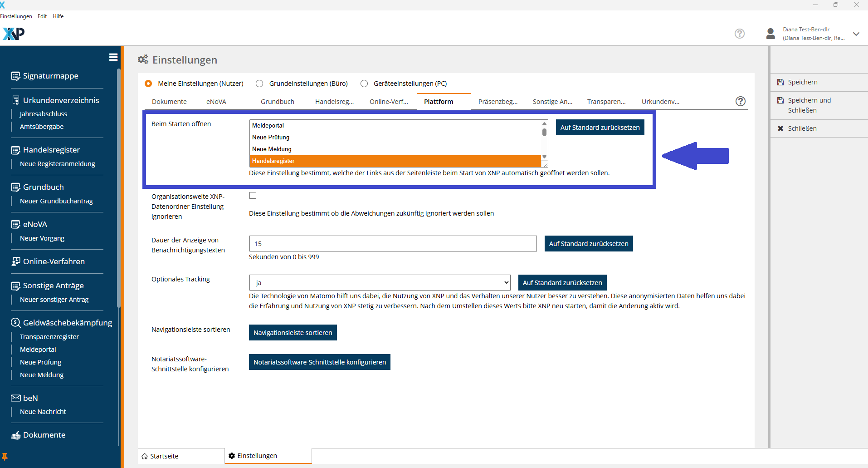
Task: Expand the user account chevron menu
Action: point(856,34)
